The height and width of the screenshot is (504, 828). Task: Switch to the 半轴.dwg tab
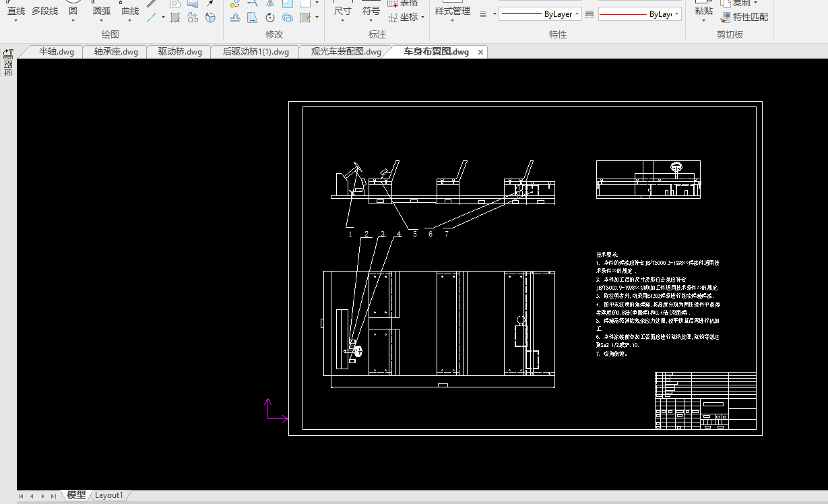pos(57,52)
